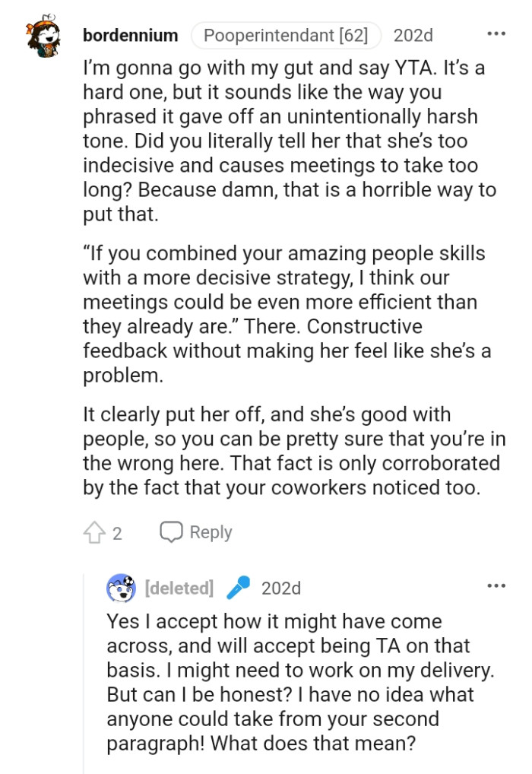532x774 pixels.
Task: Click the outlined arrow icon left of the vote count
Action: tap(93, 532)
